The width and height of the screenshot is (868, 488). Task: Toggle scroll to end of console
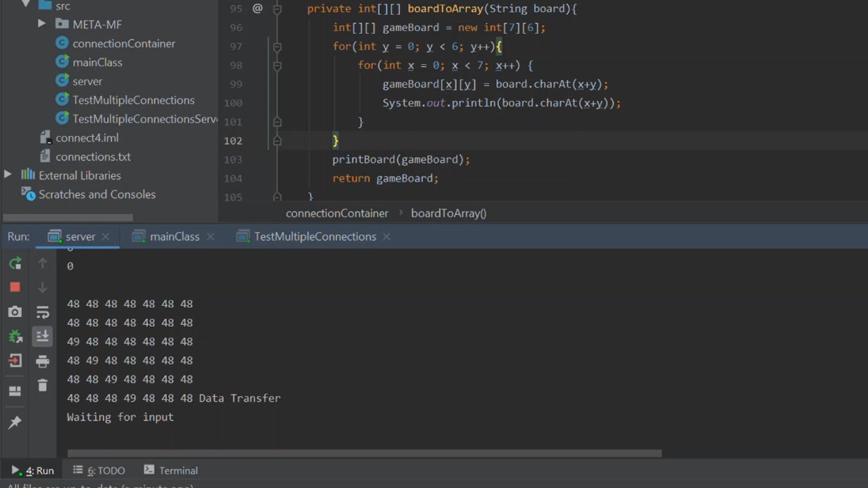click(x=42, y=335)
